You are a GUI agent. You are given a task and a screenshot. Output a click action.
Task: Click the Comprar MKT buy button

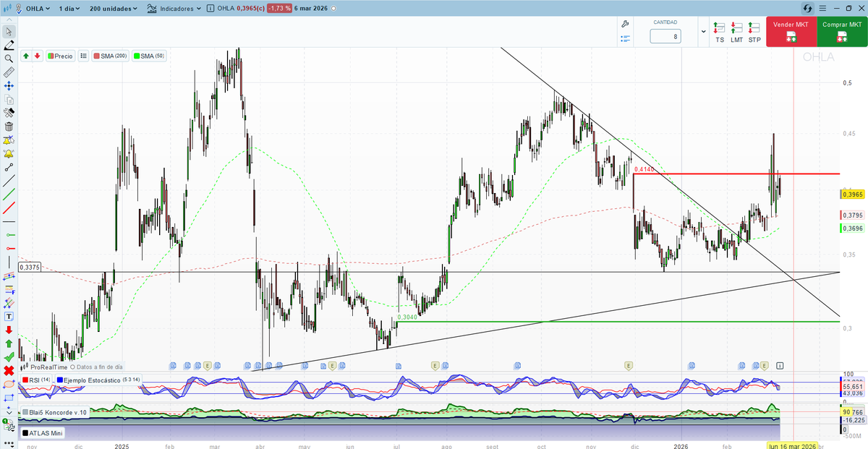pos(842,32)
